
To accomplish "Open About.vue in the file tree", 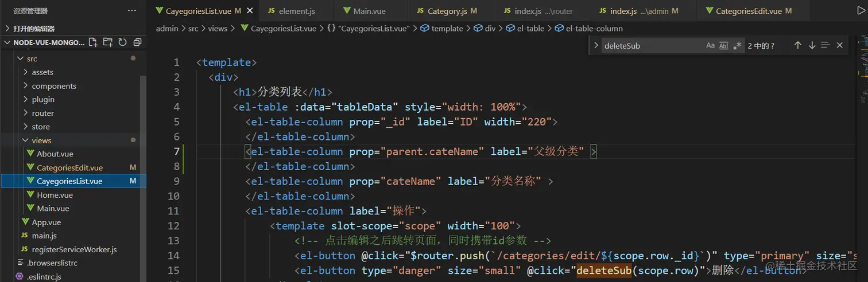I will pos(73,154).
